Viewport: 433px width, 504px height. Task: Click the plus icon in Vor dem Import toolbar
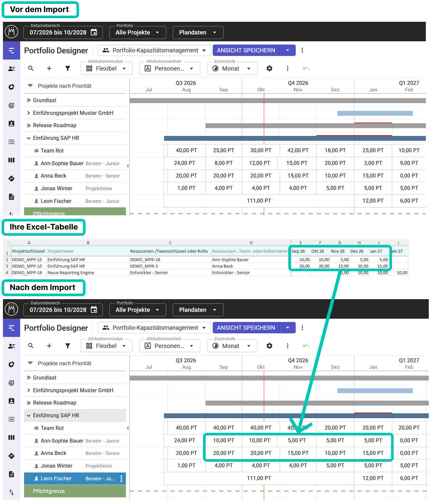pyautogui.click(x=49, y=68)
